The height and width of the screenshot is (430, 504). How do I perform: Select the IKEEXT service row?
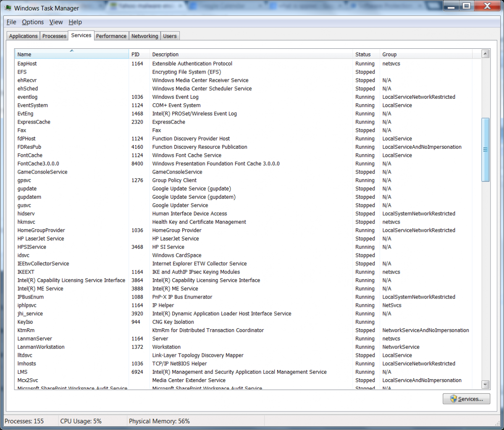point(248,272)
